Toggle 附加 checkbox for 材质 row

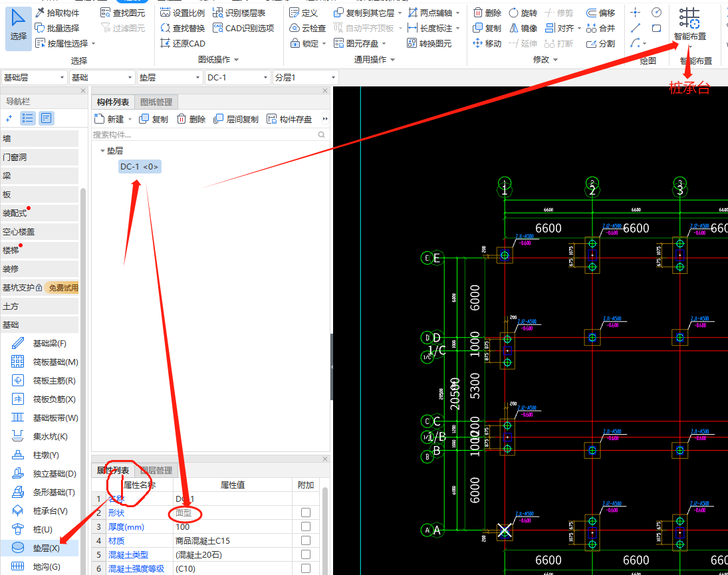coord(306,540)
